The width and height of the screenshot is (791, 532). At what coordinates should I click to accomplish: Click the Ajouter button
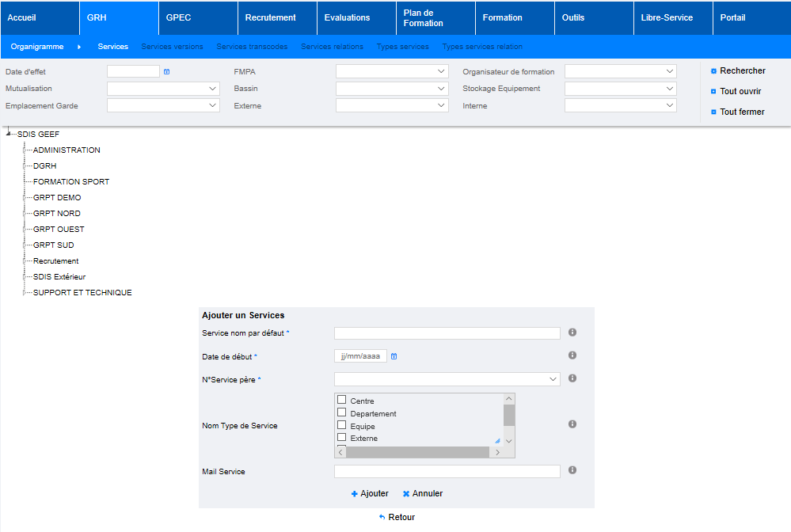370,493
